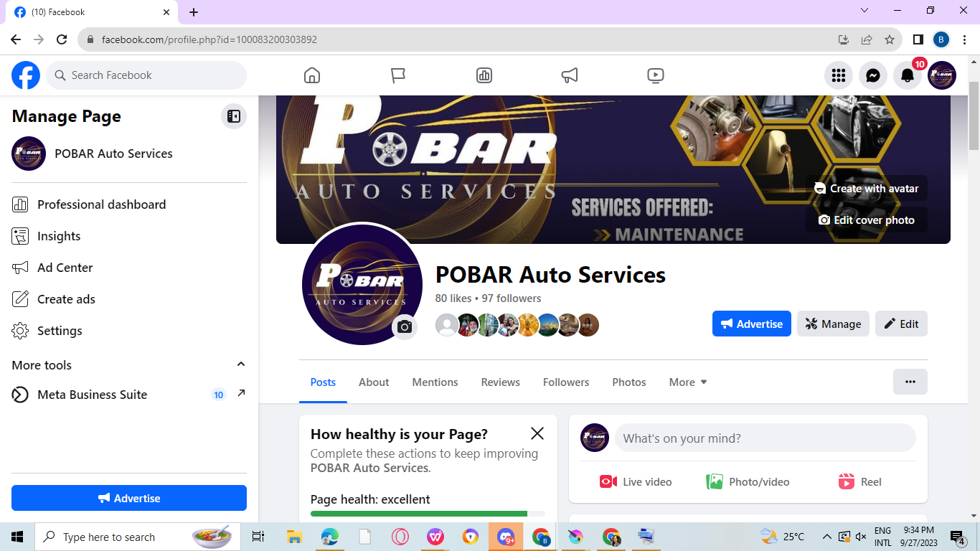
Task: Click the 97 followers link
Action: (x=512, y=298)
